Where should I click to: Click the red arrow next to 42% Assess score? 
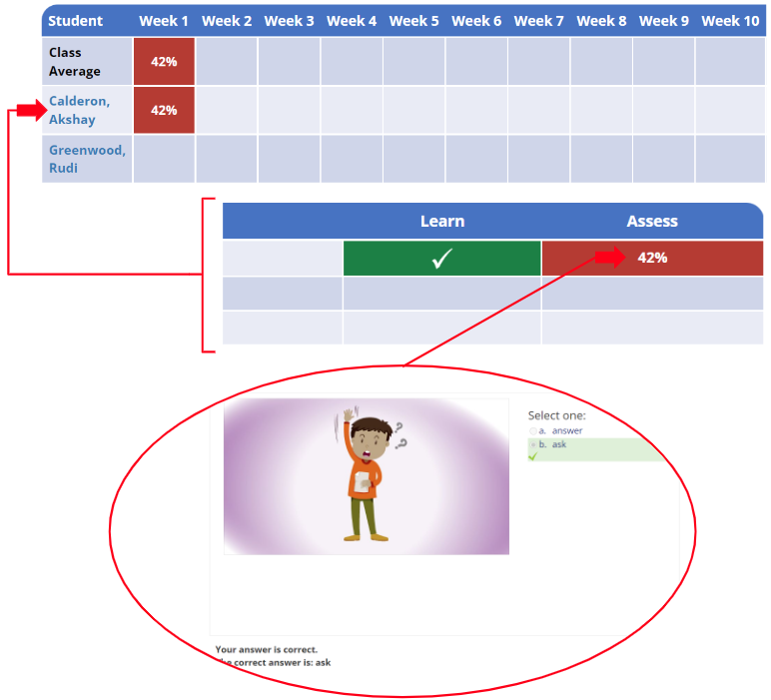click(x=610, y=258)
